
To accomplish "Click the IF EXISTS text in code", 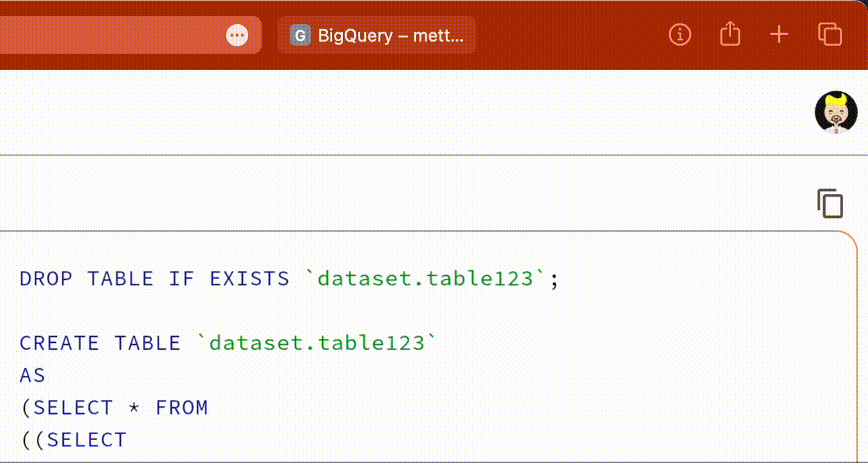I will tap(228, 278).
